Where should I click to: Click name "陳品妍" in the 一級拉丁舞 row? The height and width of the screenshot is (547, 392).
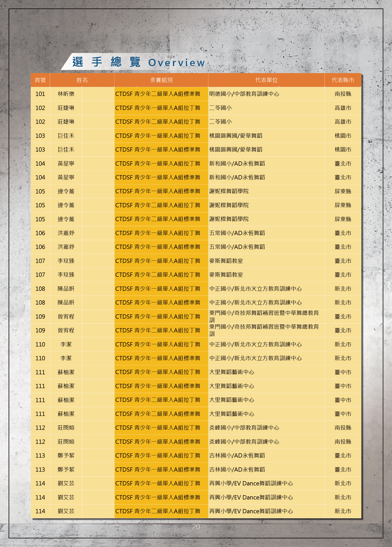pyautogui.click(x=66, y=289)
